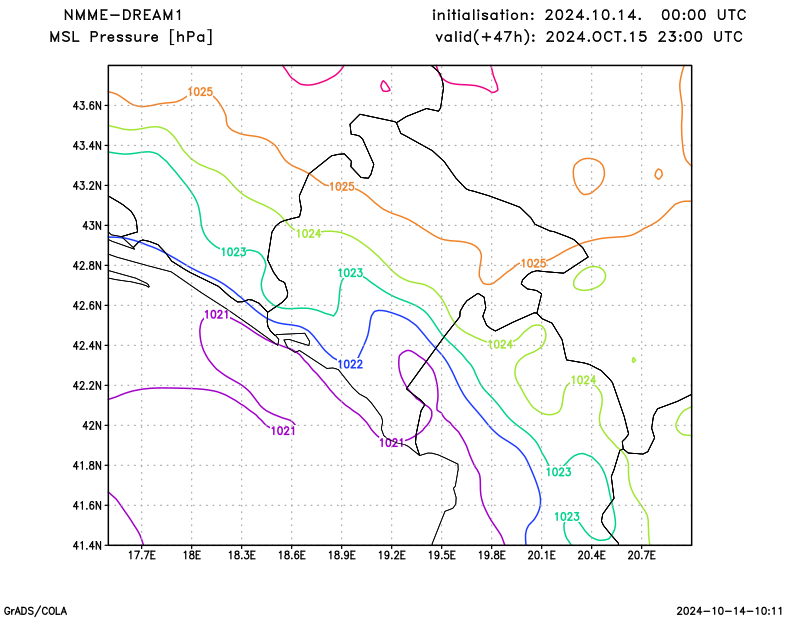800x618 pixels.
Task: Click the purple 1021 label nearest 19.2E
Action: pyautogui.click(x=392, y=443)
